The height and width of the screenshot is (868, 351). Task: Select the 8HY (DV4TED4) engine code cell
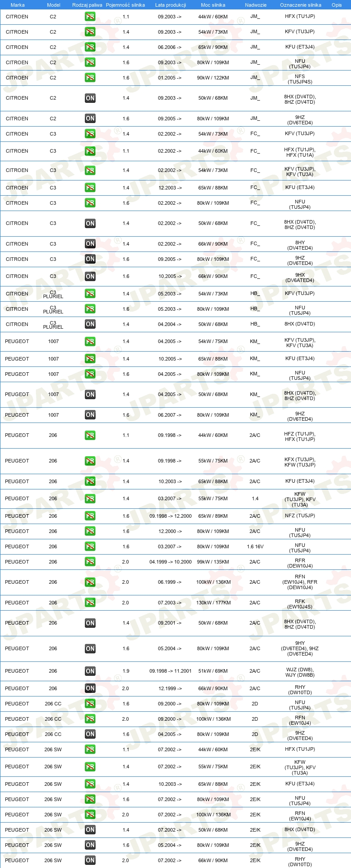[300, 245]
